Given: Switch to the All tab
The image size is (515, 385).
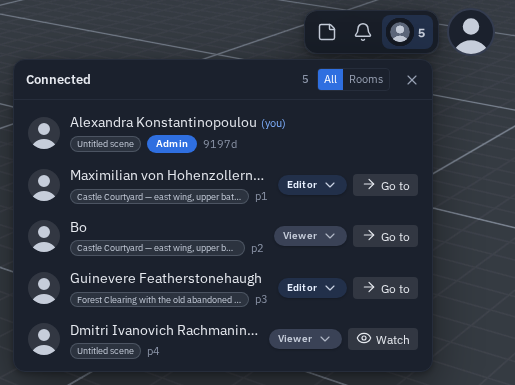Looking at the screenshot, I should [x=330, y=79].
